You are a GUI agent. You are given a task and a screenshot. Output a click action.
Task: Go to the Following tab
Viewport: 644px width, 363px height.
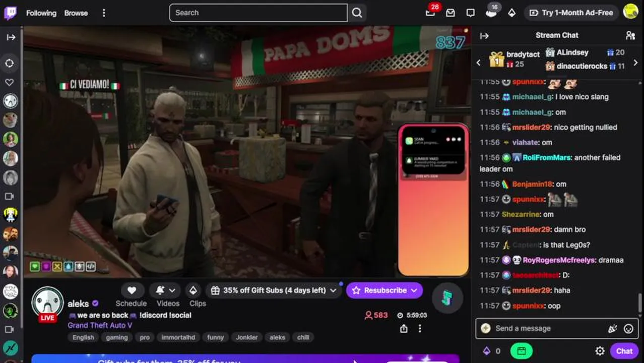[x=41, y=13]
